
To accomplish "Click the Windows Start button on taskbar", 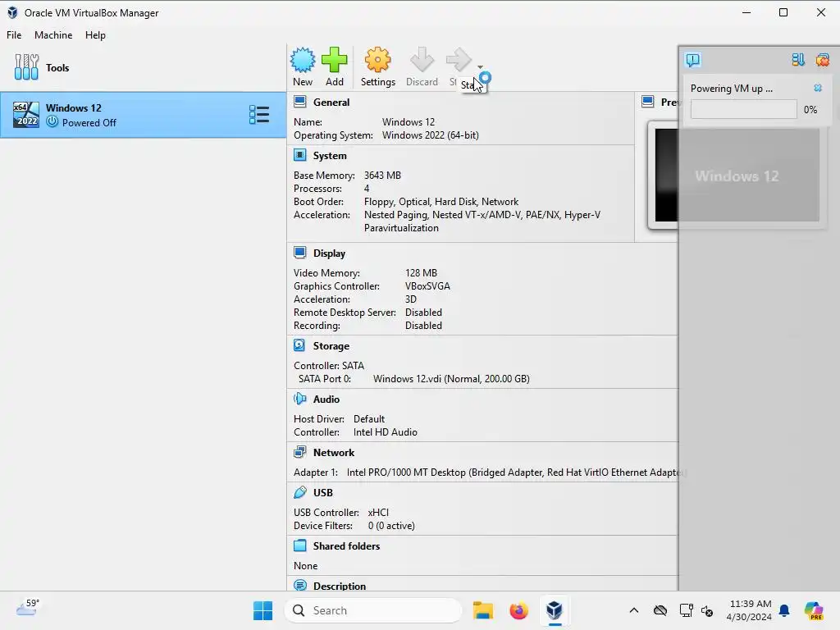I will 262,610.
